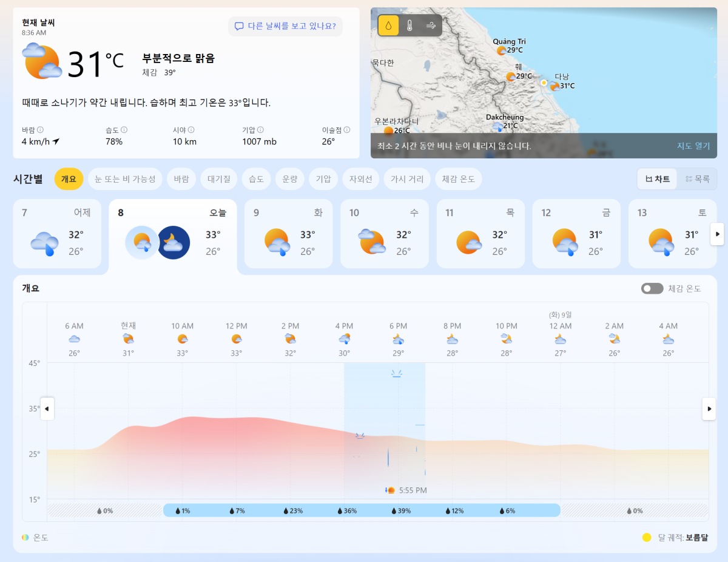
Task: Click the sunset icon at 5:55 PM
Action: [390, 490]
